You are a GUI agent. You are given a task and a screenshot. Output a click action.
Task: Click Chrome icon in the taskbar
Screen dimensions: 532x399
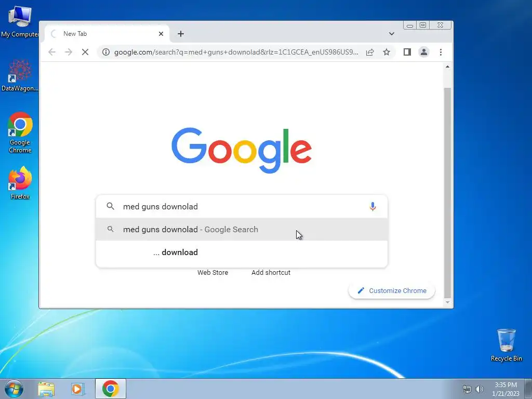click(x=110, y=389)
